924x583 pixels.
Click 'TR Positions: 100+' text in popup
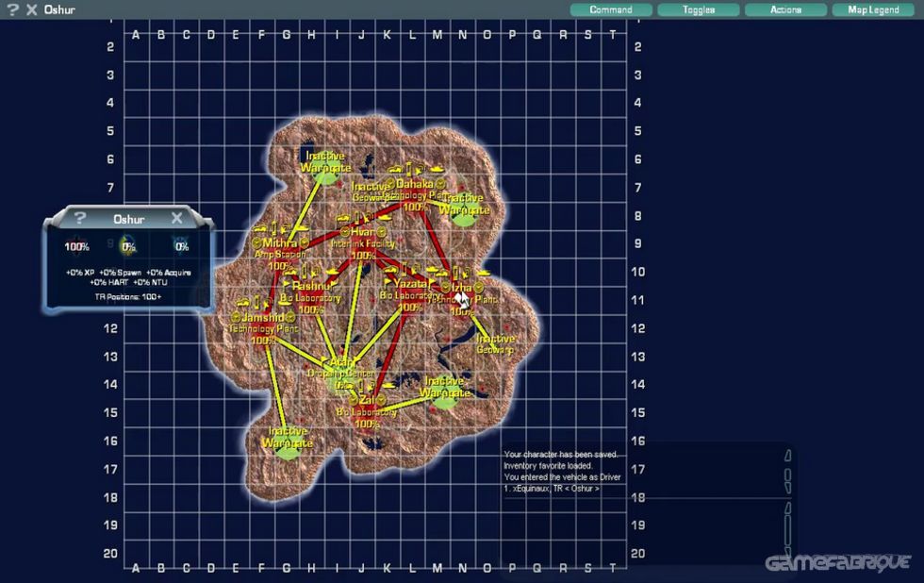128,296
